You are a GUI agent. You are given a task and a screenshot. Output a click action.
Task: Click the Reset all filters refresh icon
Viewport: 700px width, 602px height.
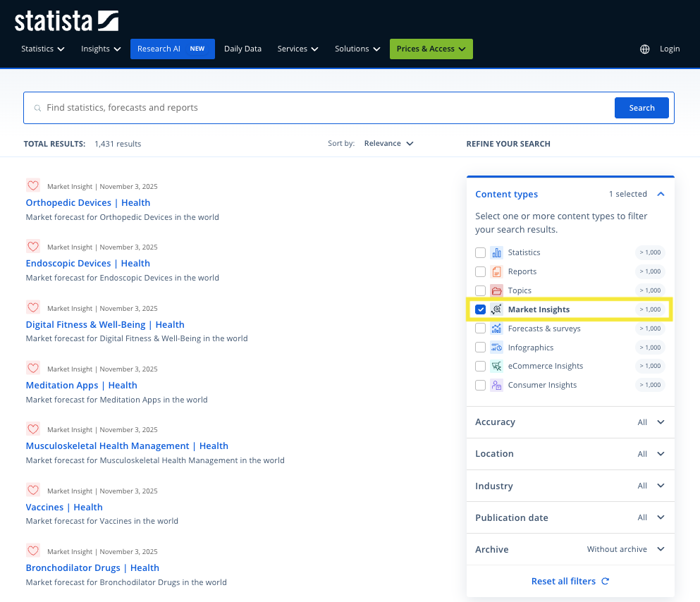coord(605,582)
